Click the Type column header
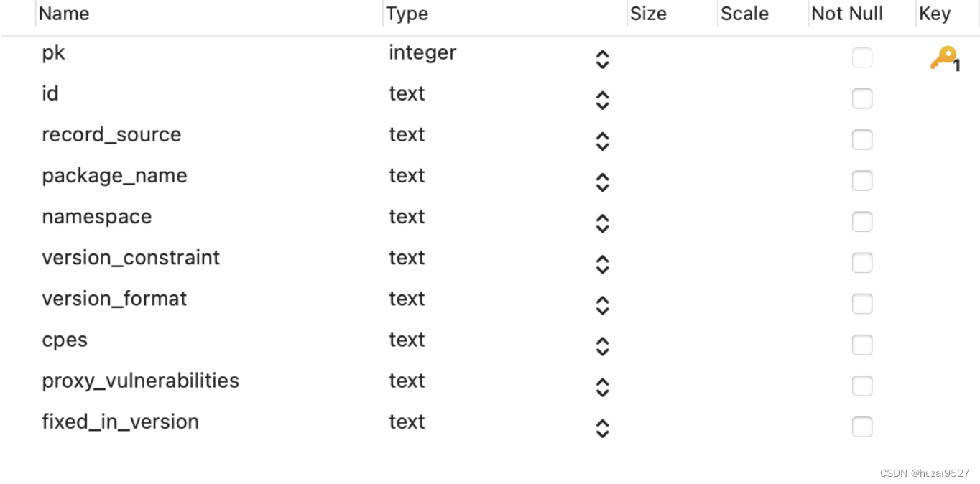 [x=407, y=14]
